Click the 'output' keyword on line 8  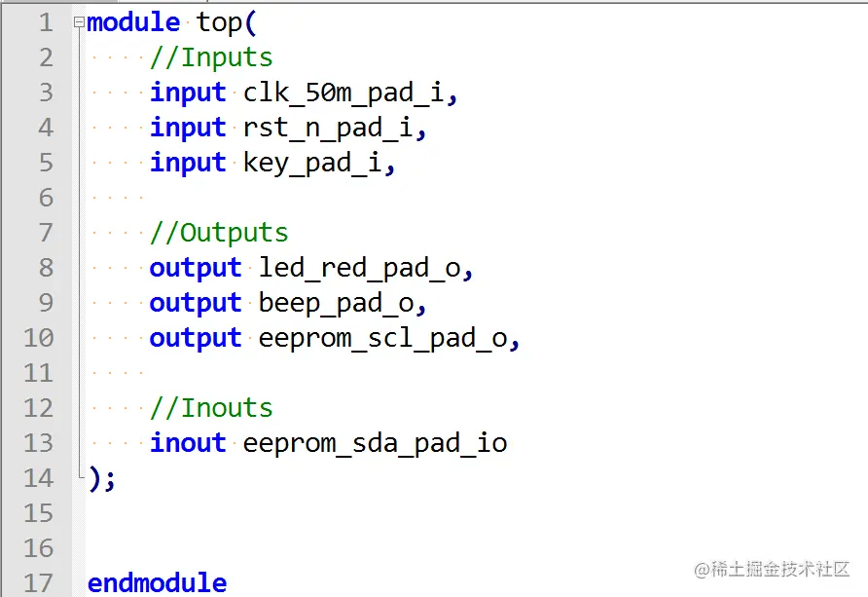pyautogui.click(x=196, y=269)
